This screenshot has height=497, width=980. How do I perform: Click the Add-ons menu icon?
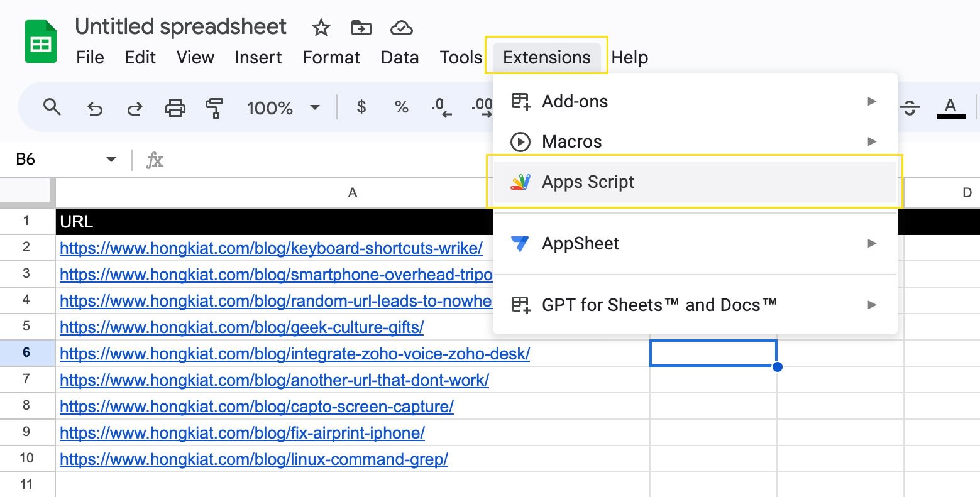pyautogui.click(x=520, y=101)
